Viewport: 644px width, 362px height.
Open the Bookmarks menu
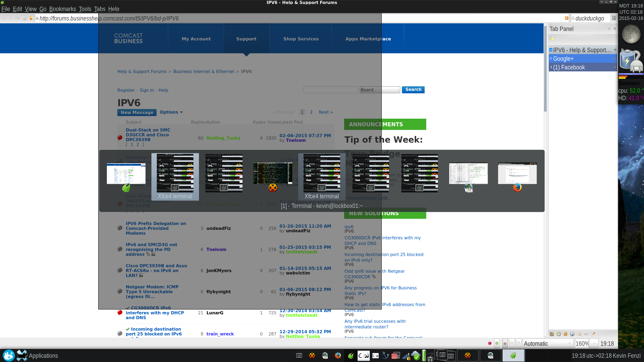click(63, 9)
